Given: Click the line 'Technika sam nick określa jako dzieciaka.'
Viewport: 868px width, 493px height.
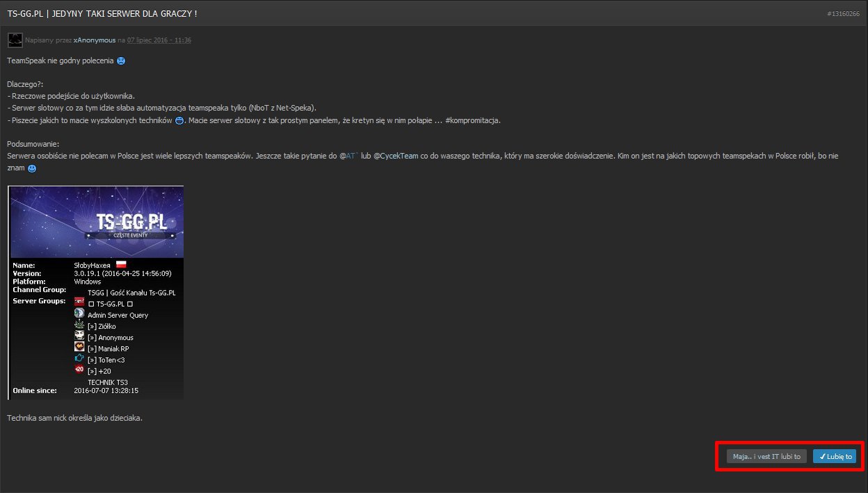Looking at the screenshot, I should [74, 418].
